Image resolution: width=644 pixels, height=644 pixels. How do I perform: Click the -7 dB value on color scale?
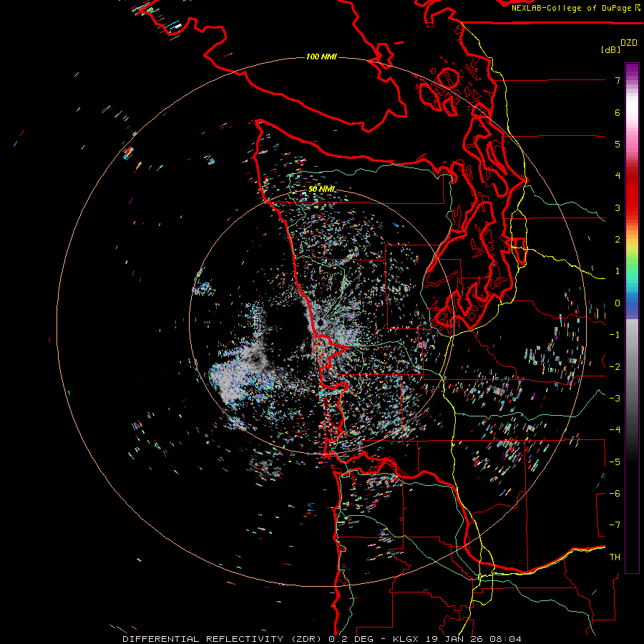pos(615,525)
